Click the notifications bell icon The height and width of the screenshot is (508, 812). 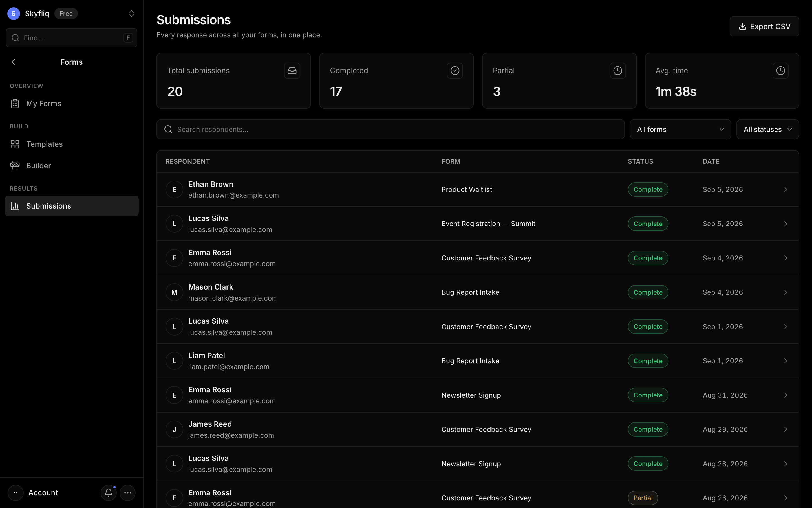[108, 492]
